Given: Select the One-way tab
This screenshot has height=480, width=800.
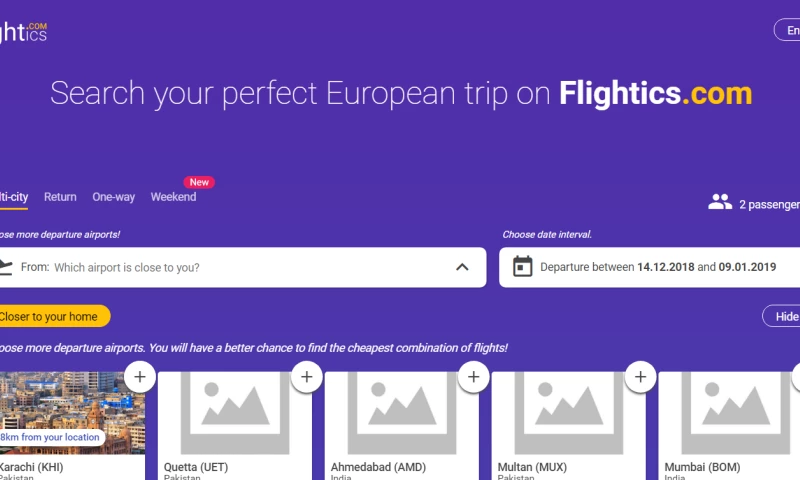Looking at the screenshot, I should 113,197.
